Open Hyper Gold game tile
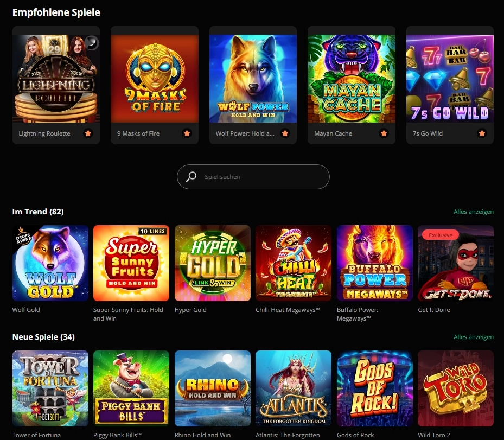504x440 pixels. coord(213,263)
